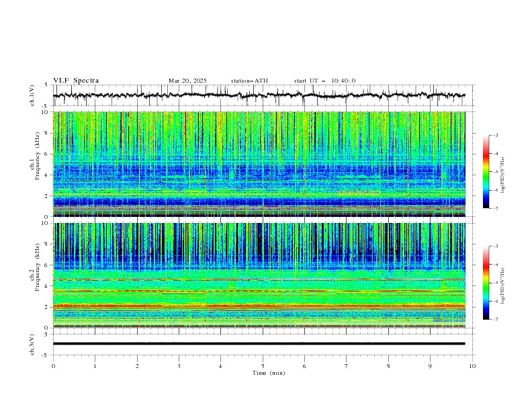Click the '3' tick on the time axis
The width and height of the screenshot is (532, 411).
click(x=179, y=366)
